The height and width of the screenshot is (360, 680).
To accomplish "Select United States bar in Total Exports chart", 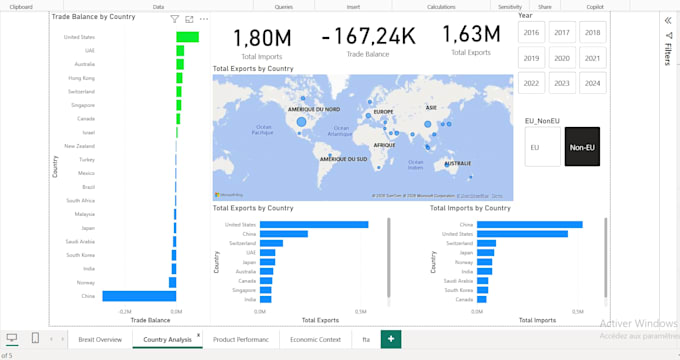I will [314, 225].
